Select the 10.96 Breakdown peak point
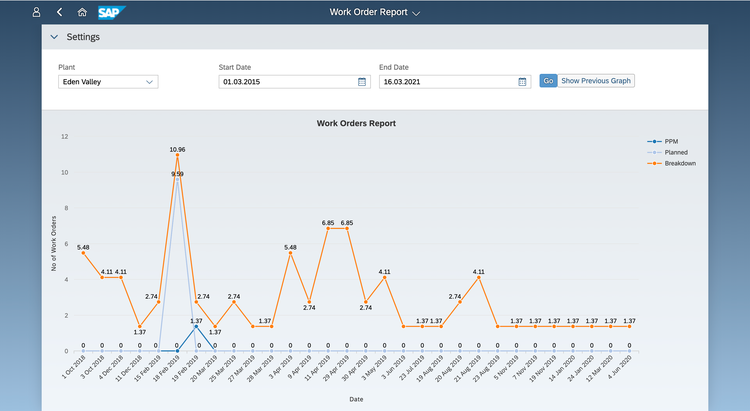Screen dimensions: 750x411 (x=177, y=155)
